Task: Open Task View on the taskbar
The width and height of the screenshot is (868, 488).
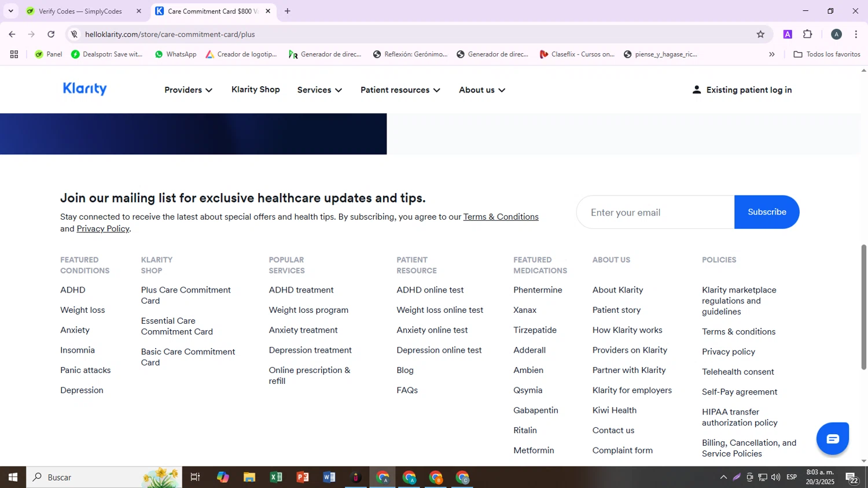Action: tap(196, 477)
